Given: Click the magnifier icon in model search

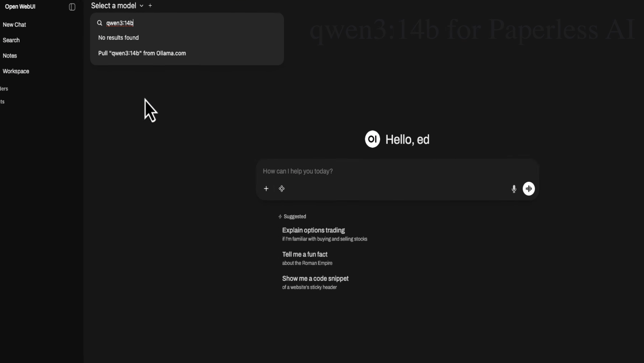Looking at the screenshot, I should [99, 23].
